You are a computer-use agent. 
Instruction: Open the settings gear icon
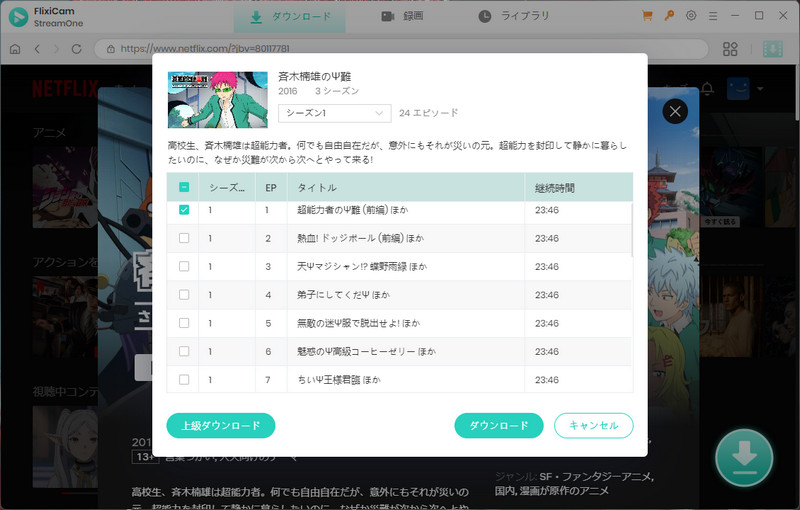pyautogui.click(x=691, y=16)
